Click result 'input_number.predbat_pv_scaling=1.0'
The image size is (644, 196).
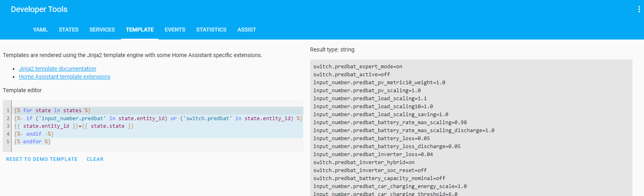coord(367,91)
